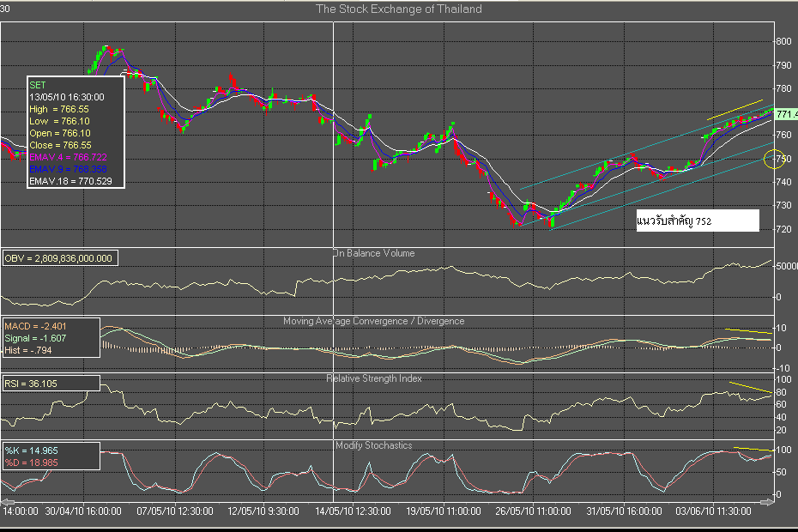
Task: Select the magenta EMAV.4 = 766.722 line label
Action: (x=68, y=157)
